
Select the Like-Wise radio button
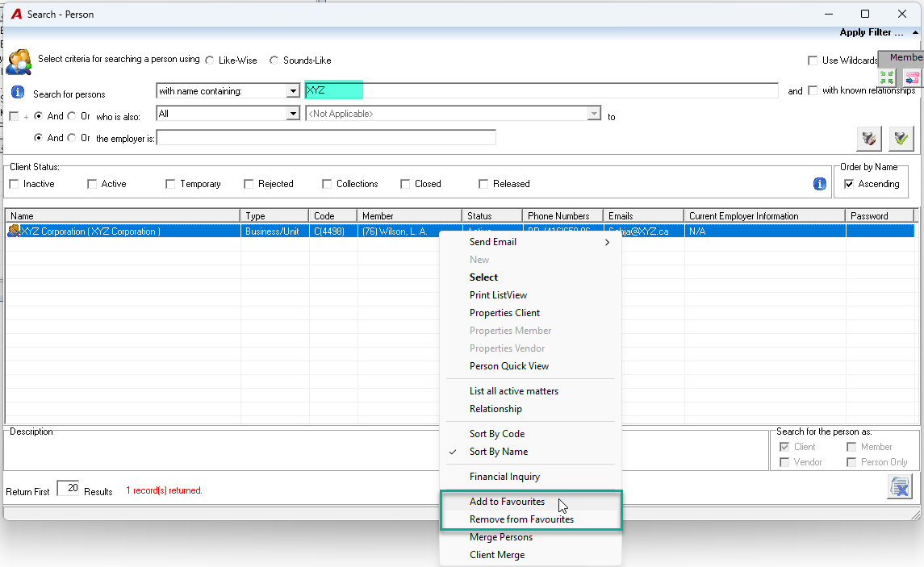(x=210, y=60)
